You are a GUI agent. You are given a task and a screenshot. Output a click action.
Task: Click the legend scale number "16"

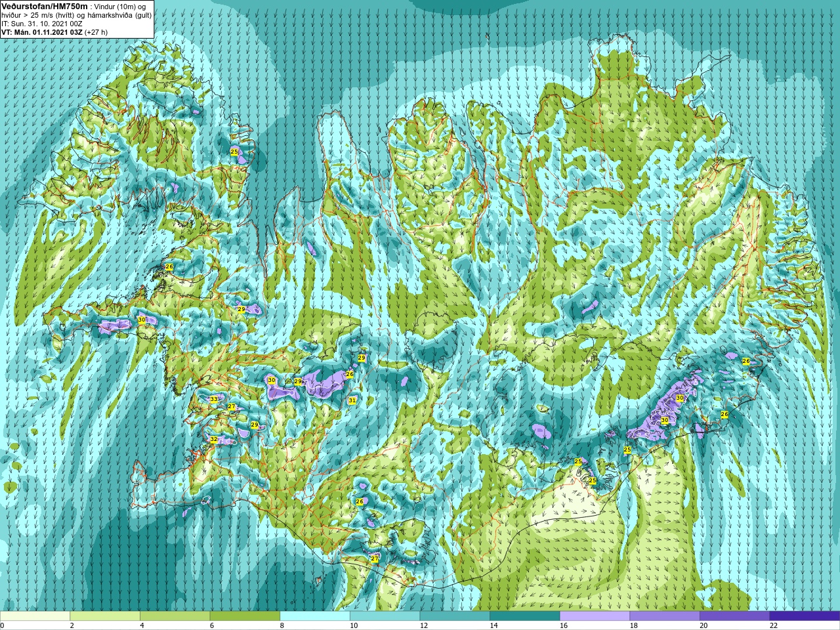click(x=564, y=625)
